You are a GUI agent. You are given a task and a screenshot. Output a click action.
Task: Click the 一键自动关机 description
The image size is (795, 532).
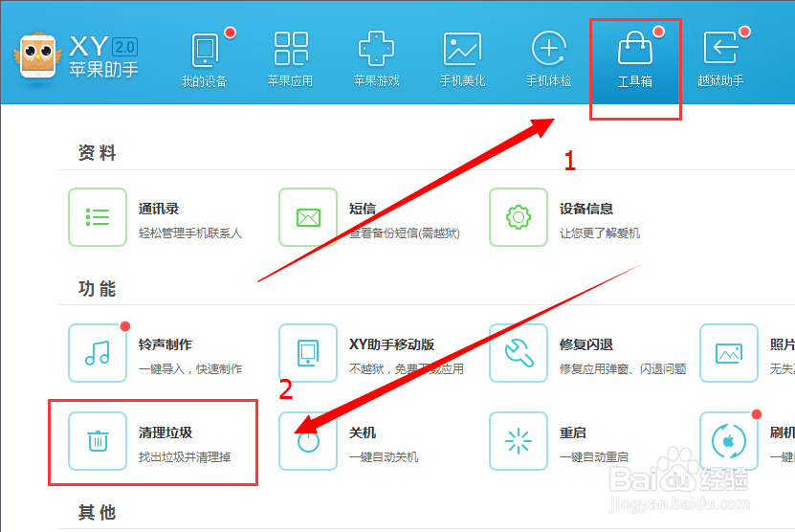pos(384,457)
